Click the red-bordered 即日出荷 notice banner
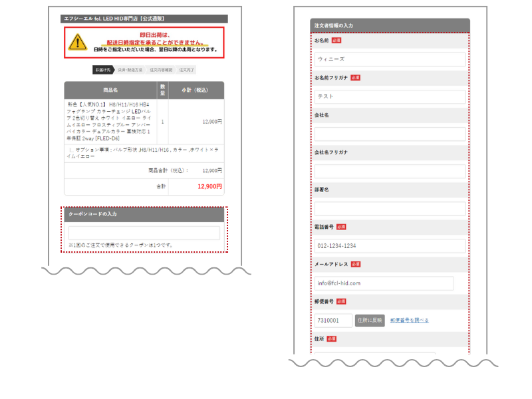This screenshot has width=532, height=399. tap(144, 43)
